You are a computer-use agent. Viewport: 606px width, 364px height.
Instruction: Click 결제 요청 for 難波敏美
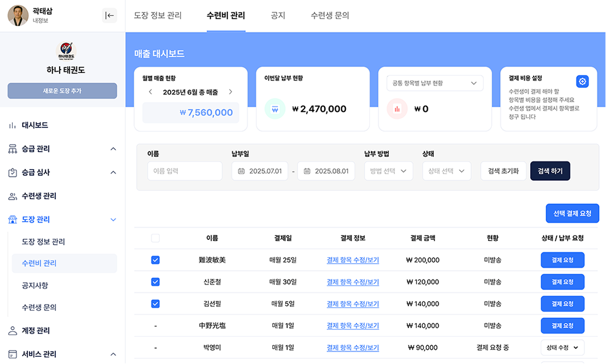pyautogui.click(x=563, y=260)
